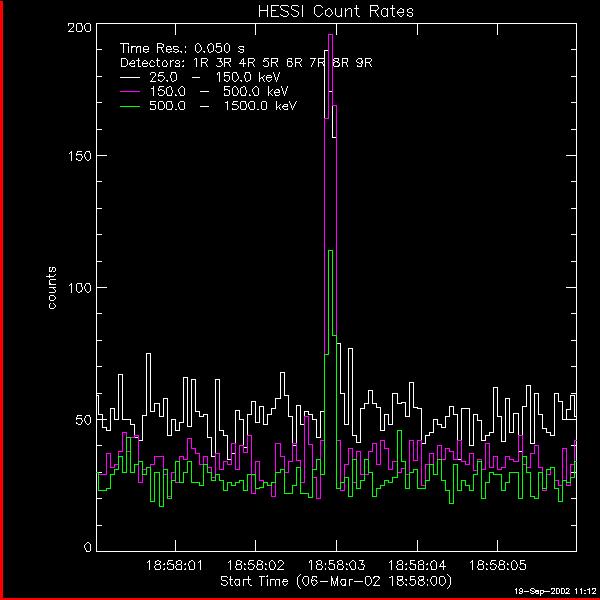Click the green legend line sample
This screenshot has height=600, width=600.
pyautogui.click(x=130, y=106)
